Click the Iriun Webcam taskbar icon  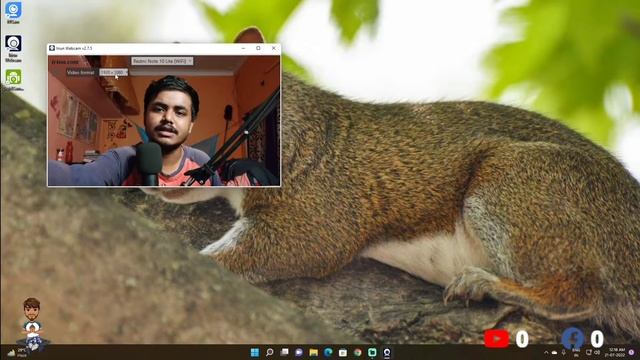pos(387,352)
